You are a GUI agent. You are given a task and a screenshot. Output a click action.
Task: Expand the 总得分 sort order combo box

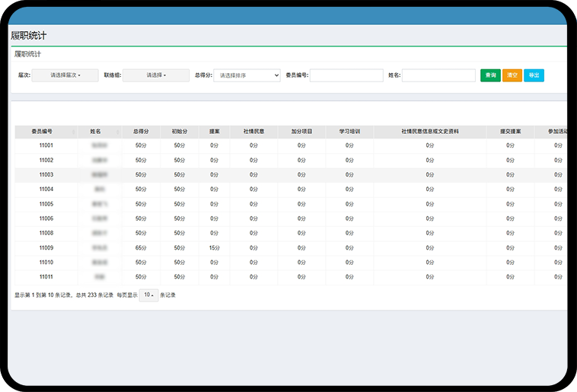pos(247,75)
